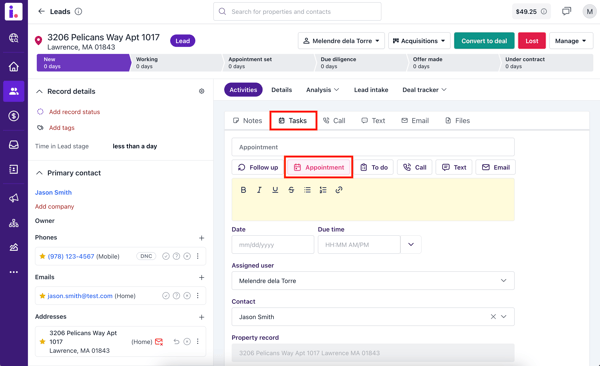
Task: Open email row more options menu
Action: [198, 296]
